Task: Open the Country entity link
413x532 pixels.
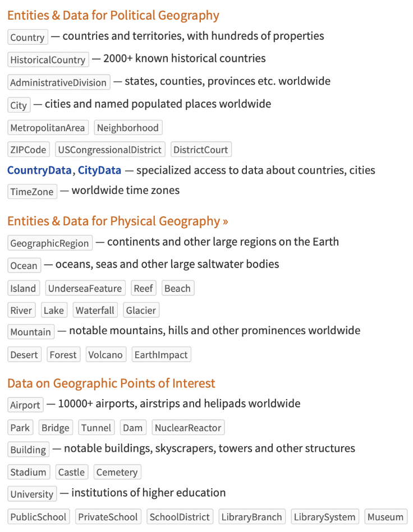Action: (27, 38)
